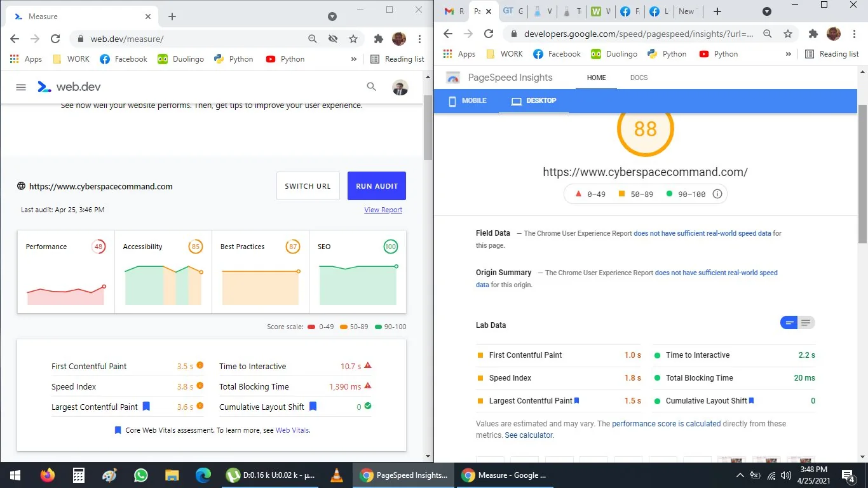This screenshot has width=868, height=488.
Task: Open Reading list in the PageSpeed window
Action: click(832, 54)
